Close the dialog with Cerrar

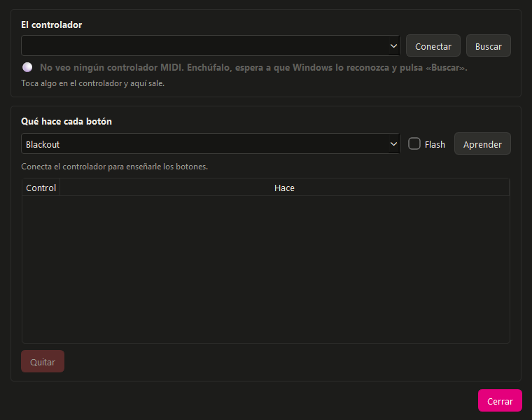(500, 400)
